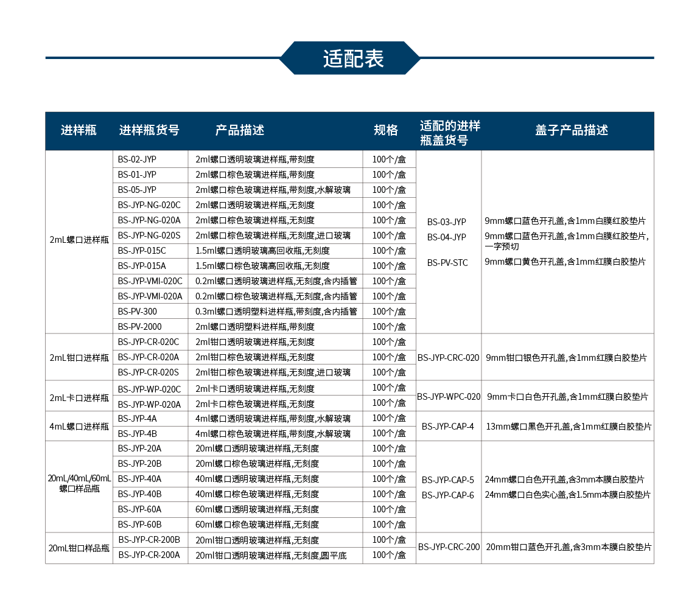This screenshot has width=700, height=600.
Task: Click the BS-JYP-NG-020A product code
Action: (x=149, y=220)
